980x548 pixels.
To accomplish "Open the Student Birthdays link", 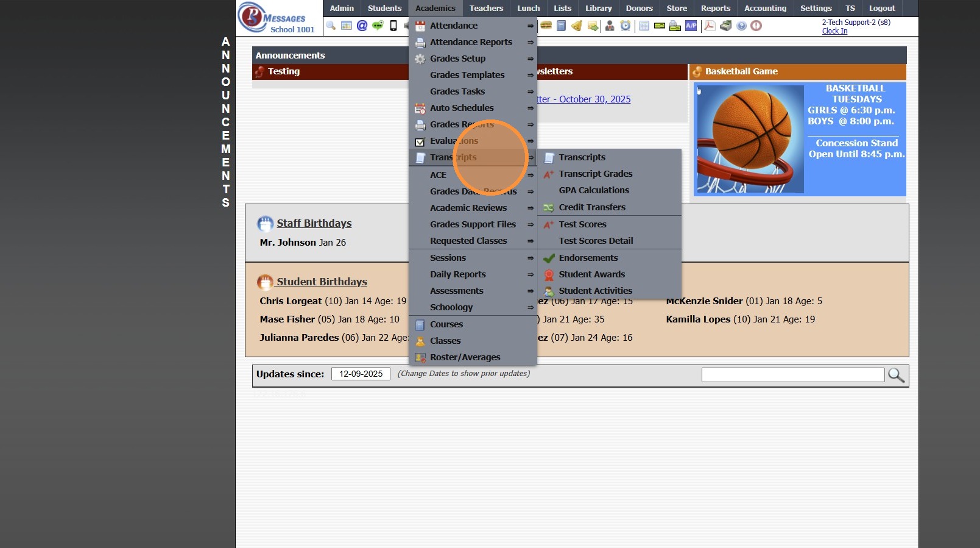I will click(x=322, y=282).
